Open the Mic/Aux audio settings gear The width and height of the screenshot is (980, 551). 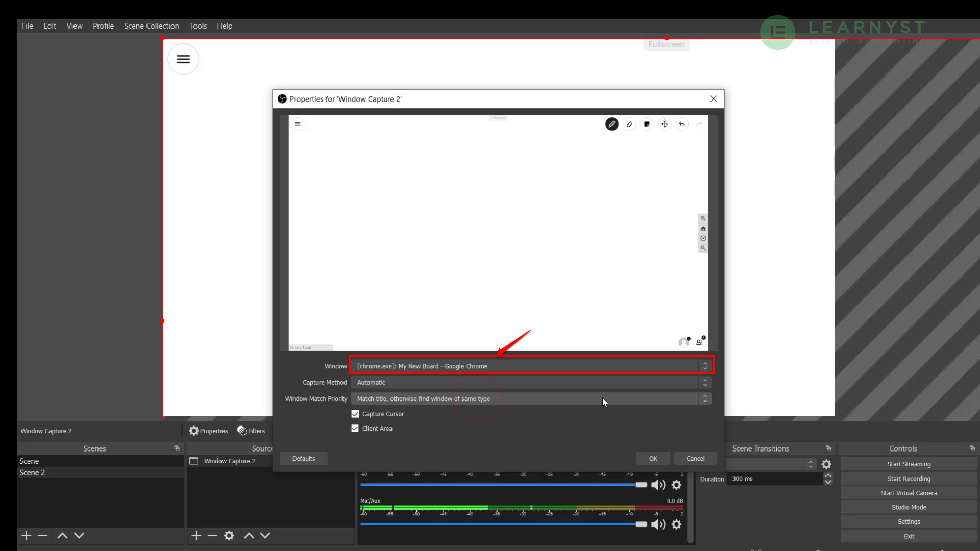pyautogui.click(x=677, y=524)
